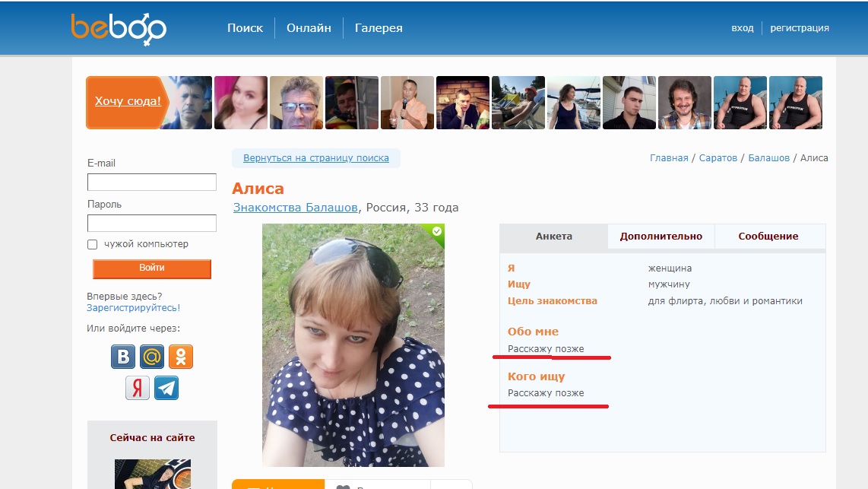Open the Поиск menu item
This screenshot has width=868, height=489.
(245, 27)
